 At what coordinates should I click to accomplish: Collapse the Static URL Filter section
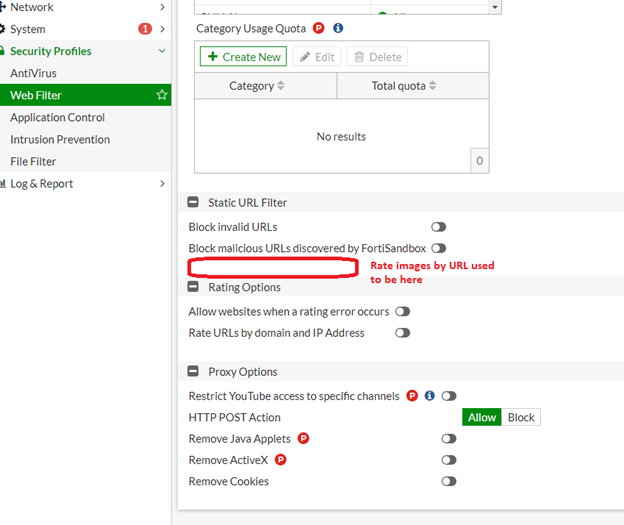pyautogui.click(x=193, y=203)
